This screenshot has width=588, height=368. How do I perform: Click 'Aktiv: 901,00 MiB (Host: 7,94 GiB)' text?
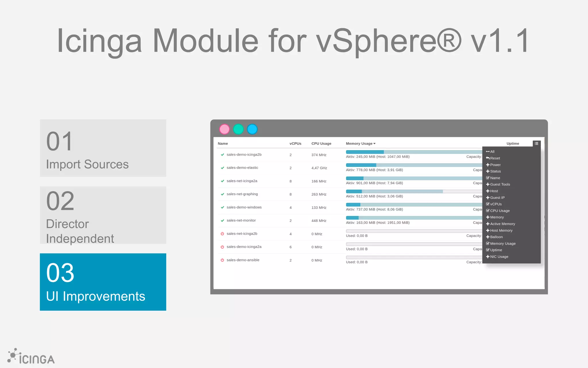pyautogui.click(x=374, y=183)
